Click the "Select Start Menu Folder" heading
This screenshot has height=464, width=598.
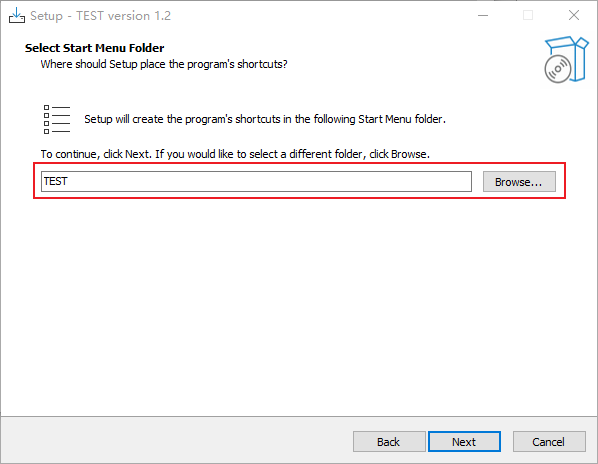(x=95, y=48)
